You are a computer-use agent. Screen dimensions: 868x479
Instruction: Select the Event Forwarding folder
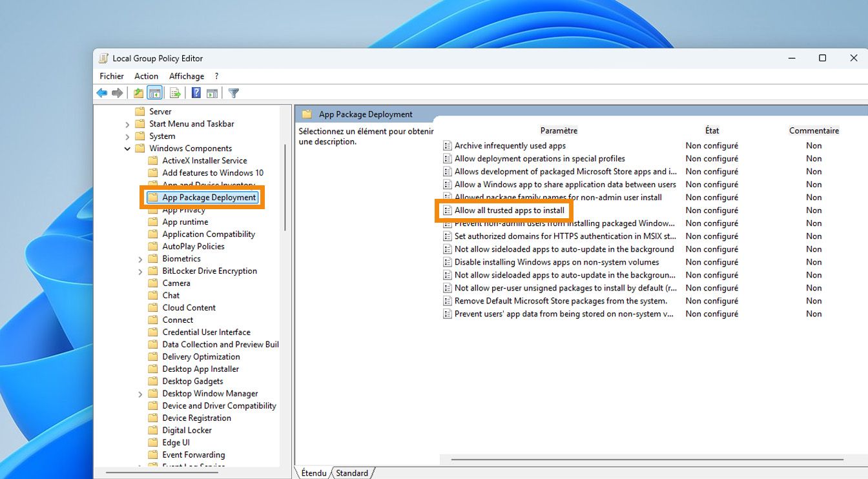pyautogui.click(x=194, y=455)
